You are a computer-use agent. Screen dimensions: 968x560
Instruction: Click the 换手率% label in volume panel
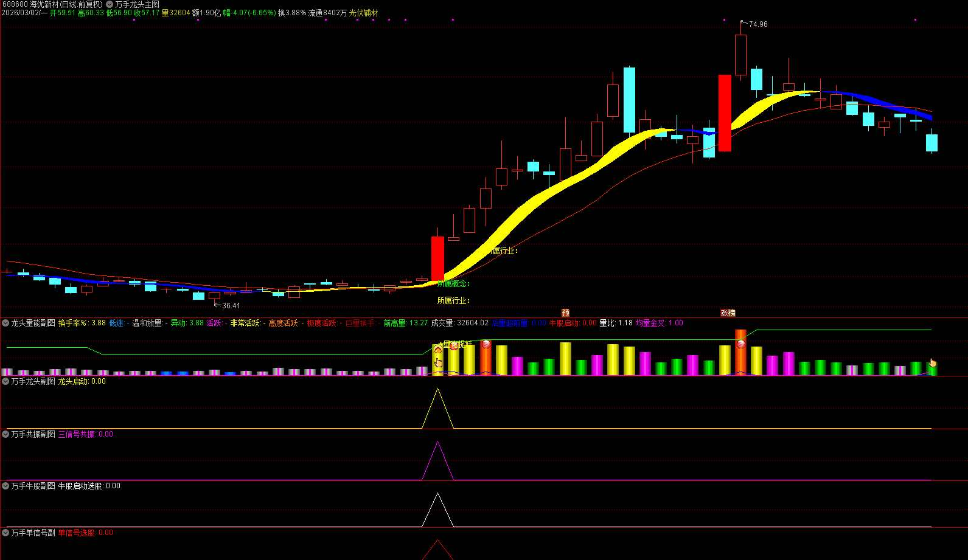coord(72,323)
